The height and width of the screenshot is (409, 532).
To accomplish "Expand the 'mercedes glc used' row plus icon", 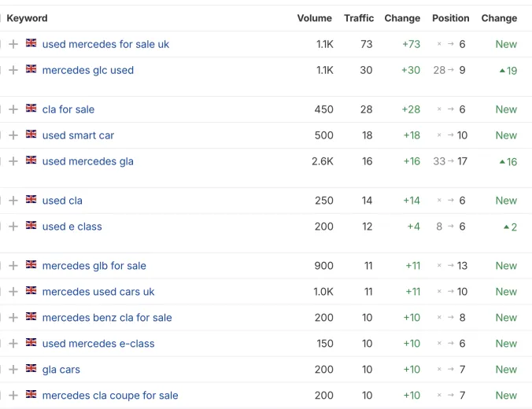I will click(x=13, y=70).
